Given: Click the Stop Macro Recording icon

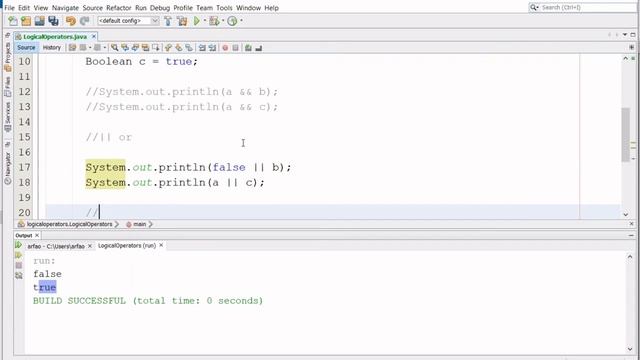Looking at the screenshot, I should (236, 48).
